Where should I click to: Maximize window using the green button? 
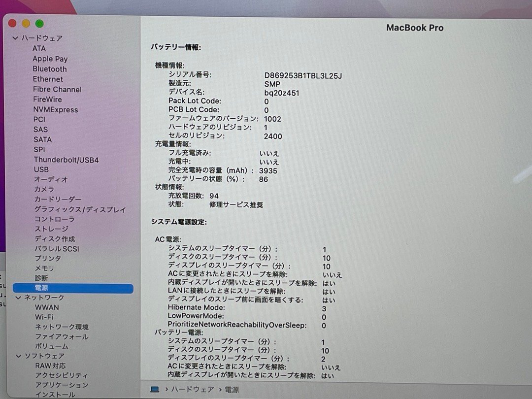(39, 24)
